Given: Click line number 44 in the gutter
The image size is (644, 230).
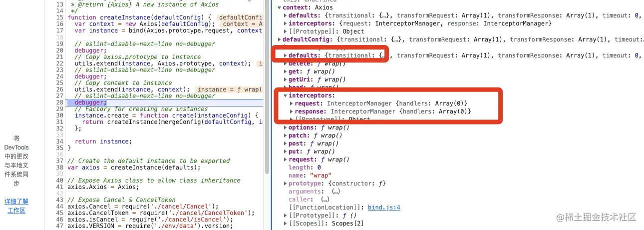Looking at the screenshot, I should (59, 206).
